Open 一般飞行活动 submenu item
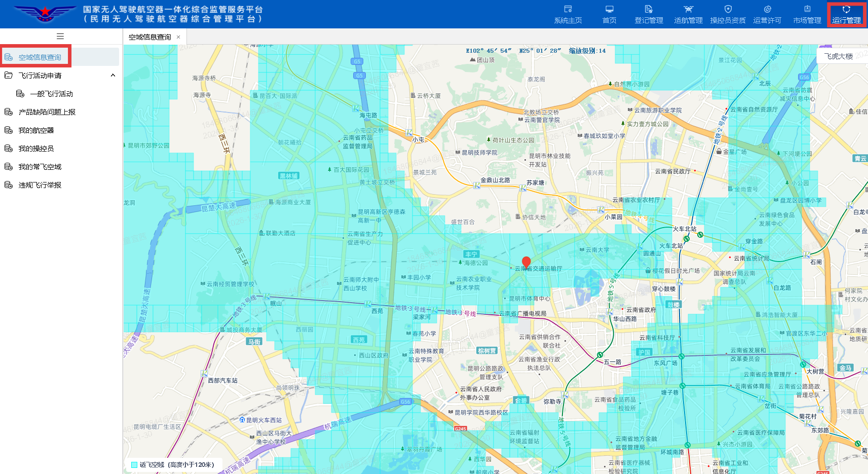This screenshot has height=474, width=868. [51, 94]
